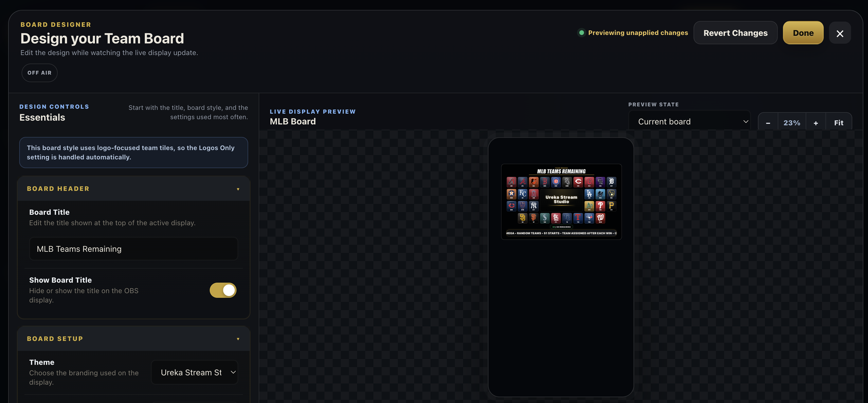
Task: Click the Washington Nationals 'W' tile
Action: 600,218
